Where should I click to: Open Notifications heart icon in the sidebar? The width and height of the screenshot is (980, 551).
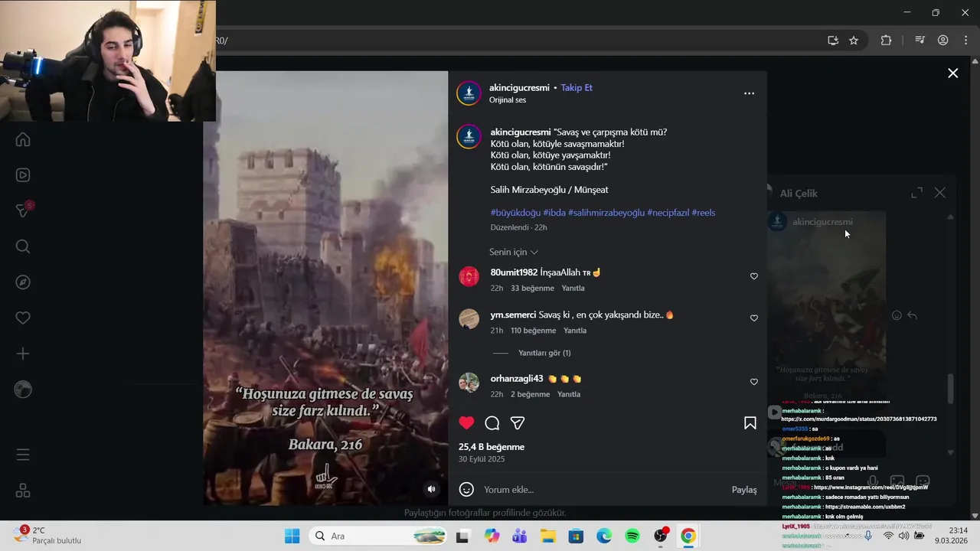point(23,318)
